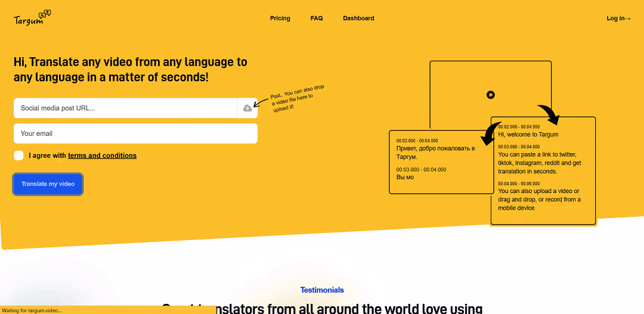Open the FAQ page

point(317,18)
